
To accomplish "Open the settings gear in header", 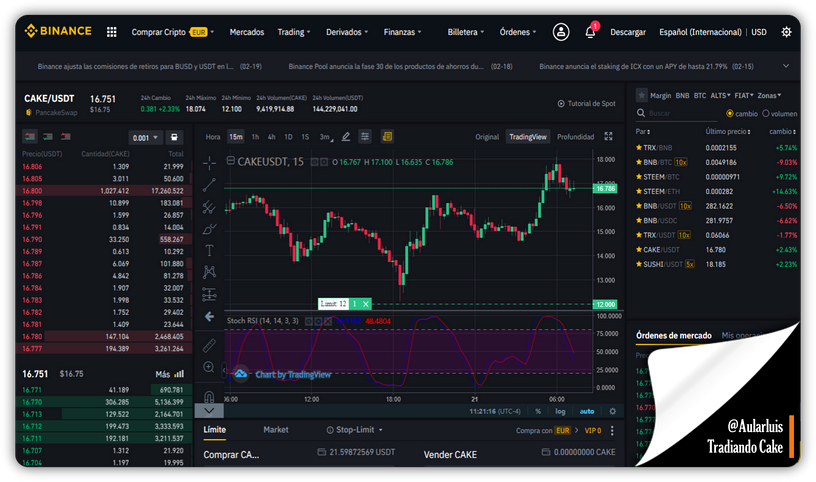I will tap(786, 32).
